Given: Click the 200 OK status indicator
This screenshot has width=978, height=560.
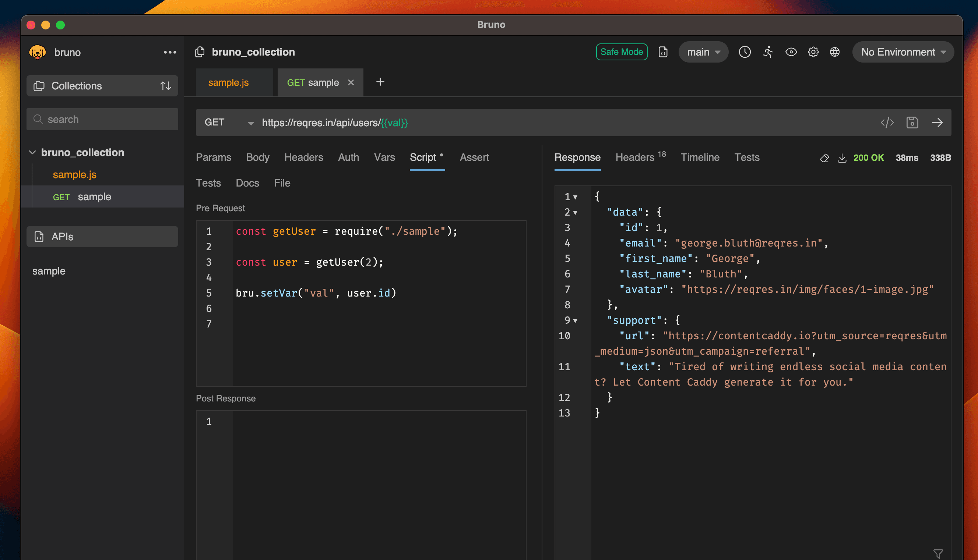Looking at the screenshot, I should click(x=868, y=158).
